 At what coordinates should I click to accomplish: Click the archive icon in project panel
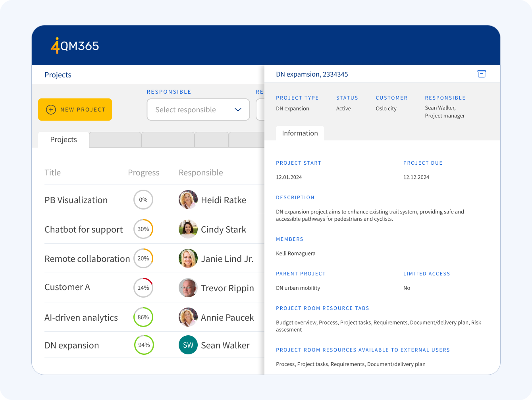coord(481,74)
